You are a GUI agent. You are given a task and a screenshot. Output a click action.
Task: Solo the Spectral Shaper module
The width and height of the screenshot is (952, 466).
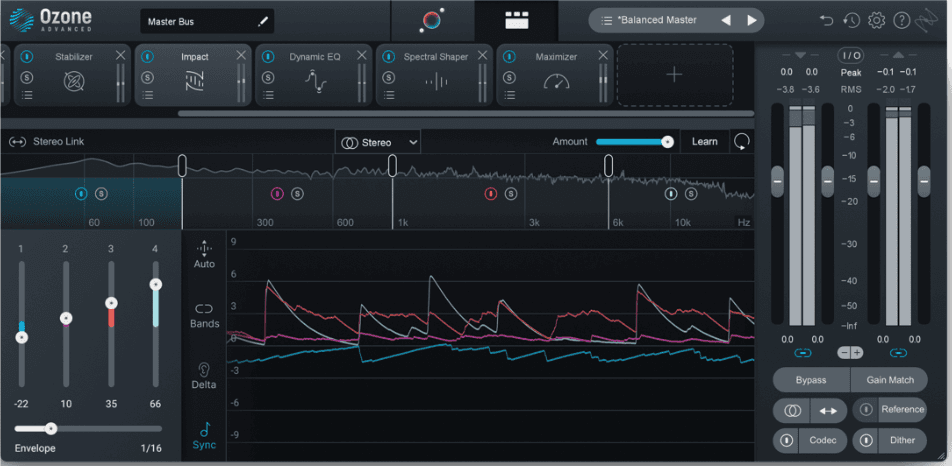pos(389,77)
